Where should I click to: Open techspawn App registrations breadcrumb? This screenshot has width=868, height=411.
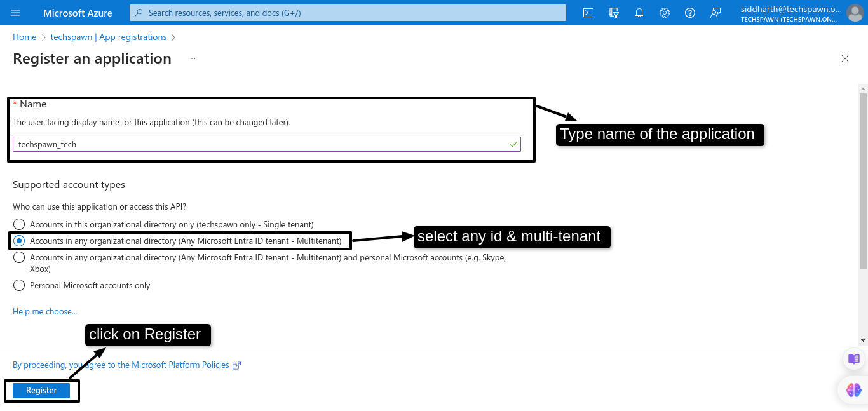click(108, 37)
